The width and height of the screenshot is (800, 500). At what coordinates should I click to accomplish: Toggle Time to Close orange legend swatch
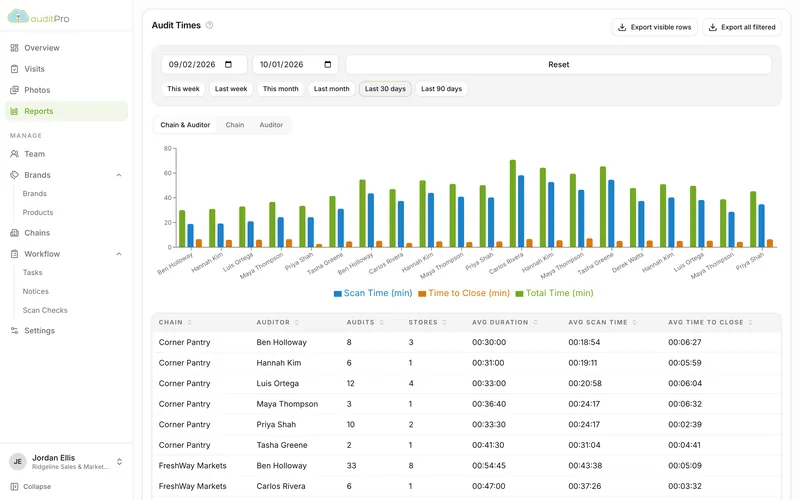click(x=422, y=294)
